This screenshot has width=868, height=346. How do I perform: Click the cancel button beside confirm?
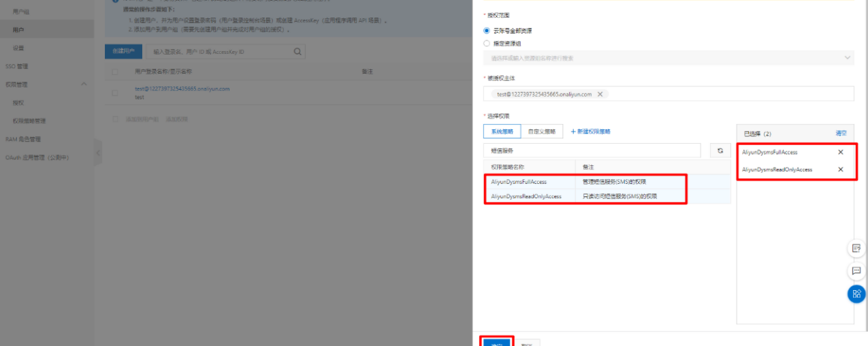pos(526,343)
